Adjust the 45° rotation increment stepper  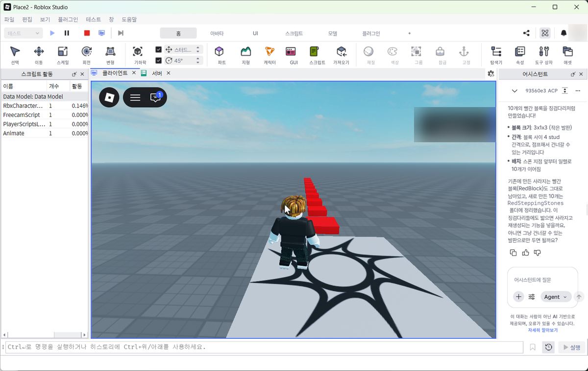pyautogui.click(x=198, y=61)
